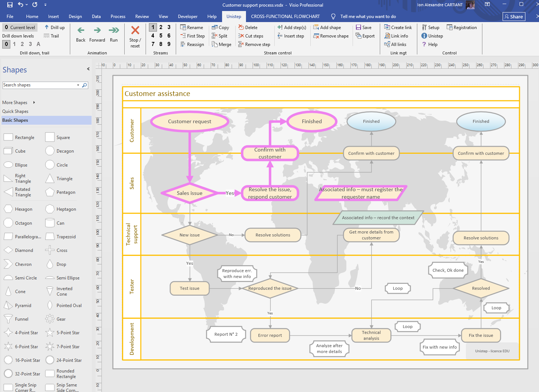Collapse the Shapes panel
Image resolution: width=539 pixels, height=392 pixels.
[88, 69]
